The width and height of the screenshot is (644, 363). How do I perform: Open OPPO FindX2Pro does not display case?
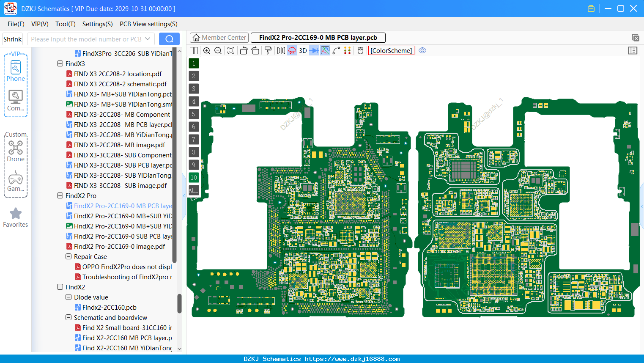127,267
